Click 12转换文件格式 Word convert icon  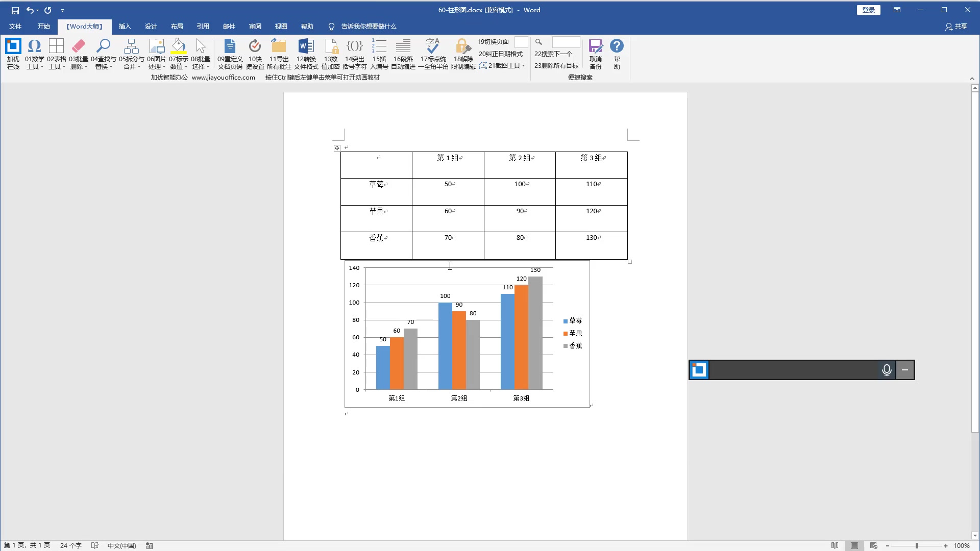point(306,47)
